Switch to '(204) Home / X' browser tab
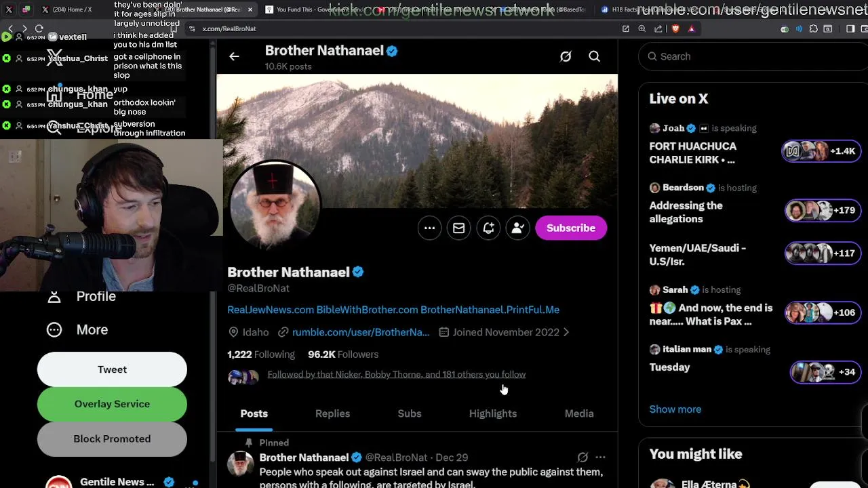 71,9
